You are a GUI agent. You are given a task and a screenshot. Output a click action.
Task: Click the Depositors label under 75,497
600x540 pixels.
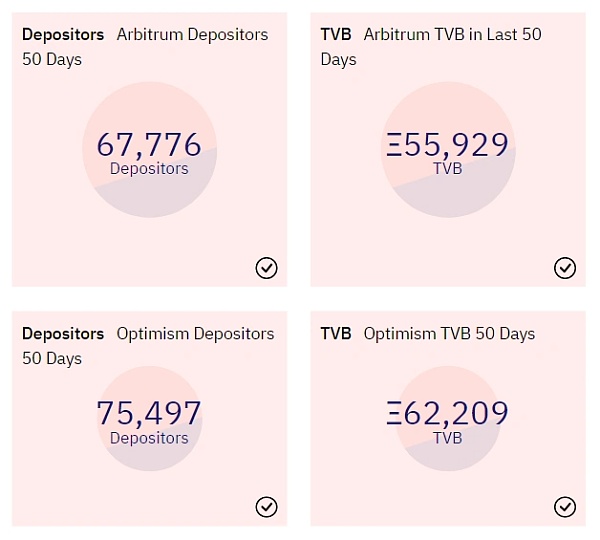point(149,438)
